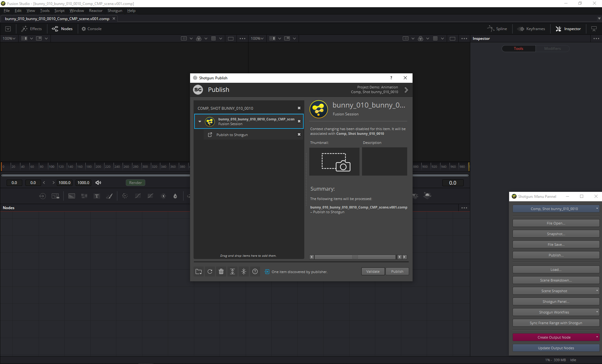Screen dimensions: 602x364
Task: Click the question mark help in dialog title bar
Action: tap(391, 78)
